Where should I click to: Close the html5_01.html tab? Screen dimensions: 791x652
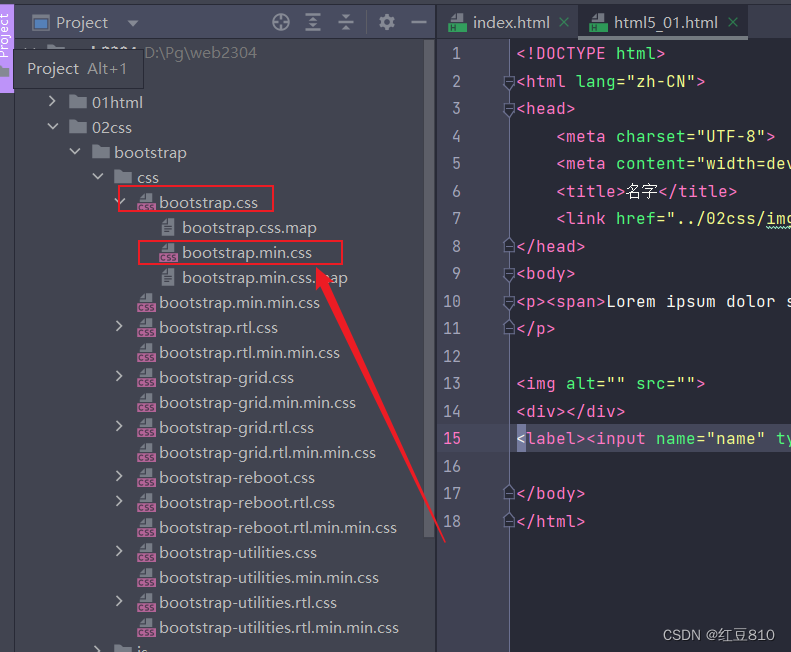733,22
